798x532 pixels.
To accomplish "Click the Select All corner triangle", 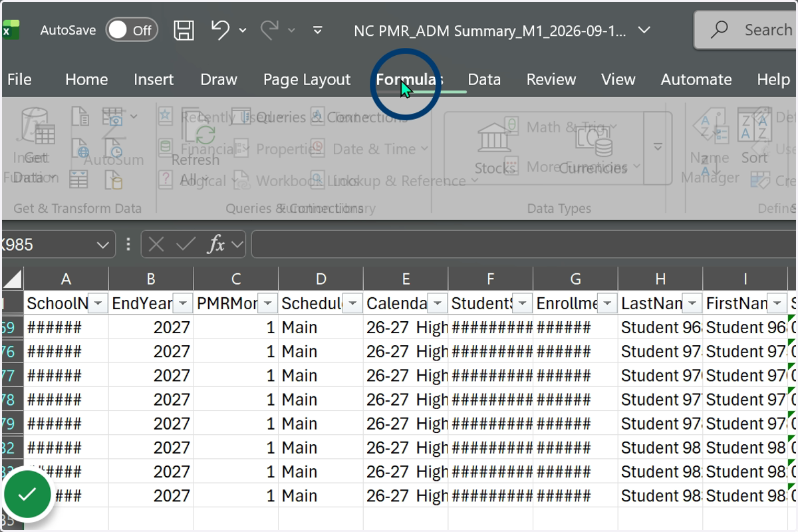I will pos(12,279).
